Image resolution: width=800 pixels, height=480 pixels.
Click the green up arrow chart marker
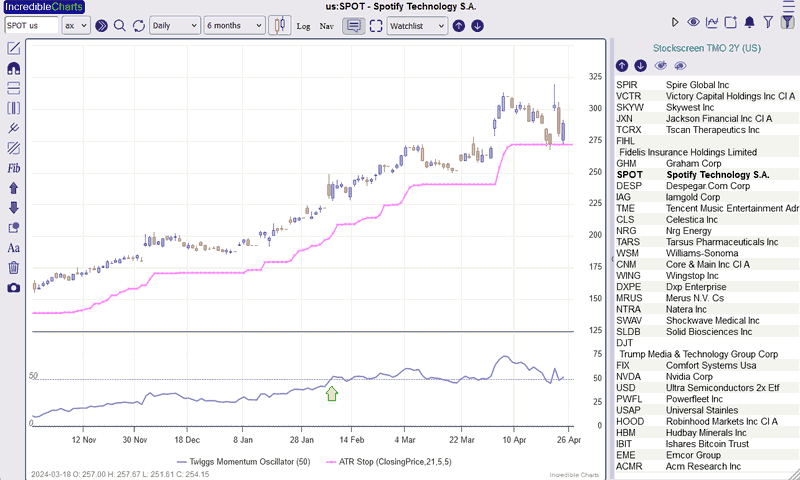332,393
